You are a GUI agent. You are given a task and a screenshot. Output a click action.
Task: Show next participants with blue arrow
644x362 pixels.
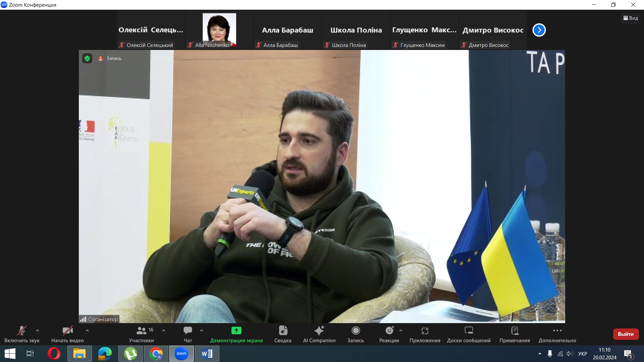point(539,30)
